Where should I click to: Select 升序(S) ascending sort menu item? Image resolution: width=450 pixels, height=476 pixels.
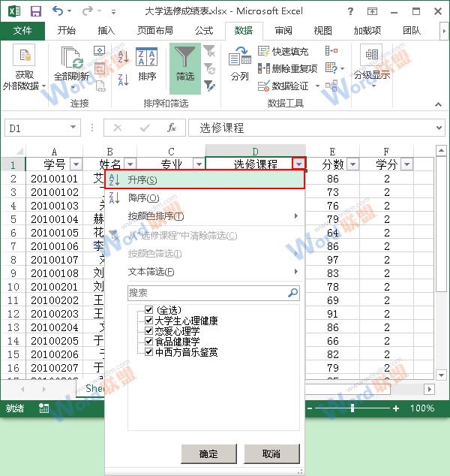point(205,179)
